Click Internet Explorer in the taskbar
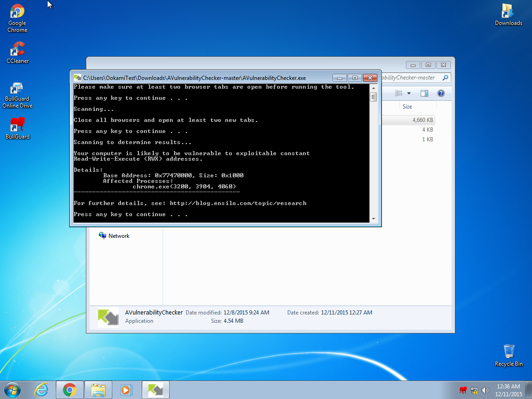The width and height of the screenshot is (532, 399). tap(42, 390)
